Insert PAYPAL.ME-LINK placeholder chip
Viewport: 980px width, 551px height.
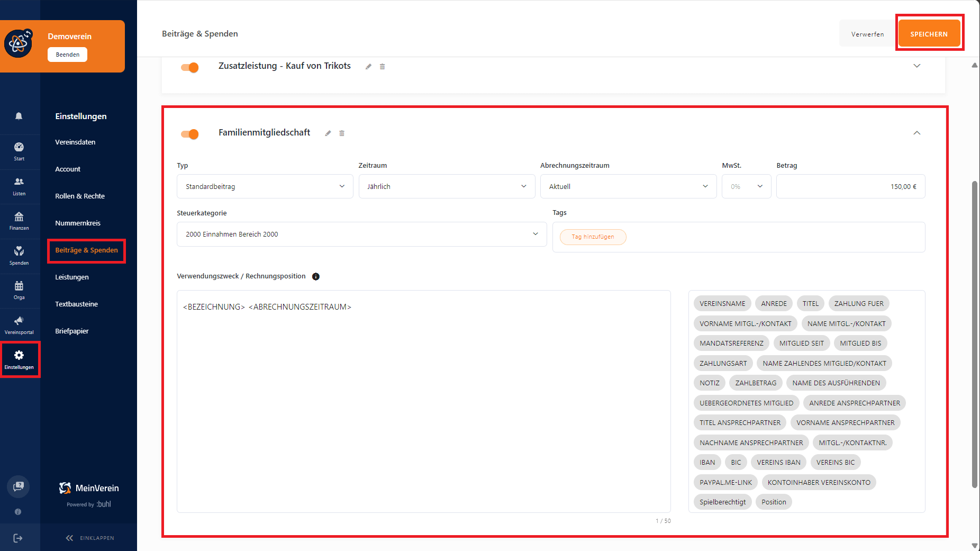(725, 482)
